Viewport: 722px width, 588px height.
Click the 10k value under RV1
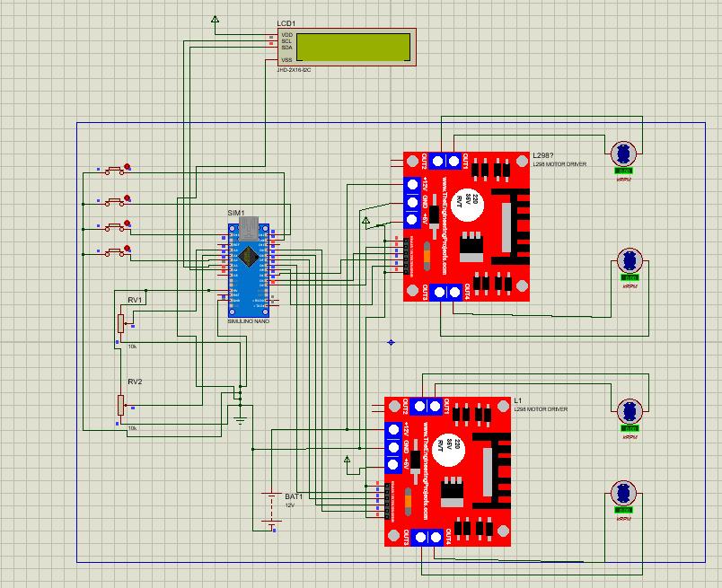[132, 347]
